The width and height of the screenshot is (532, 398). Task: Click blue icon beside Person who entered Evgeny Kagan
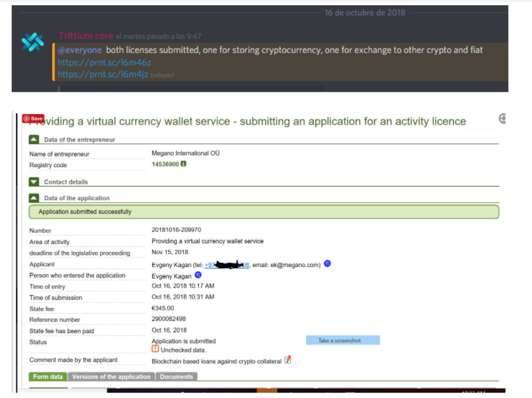point(198,275)
